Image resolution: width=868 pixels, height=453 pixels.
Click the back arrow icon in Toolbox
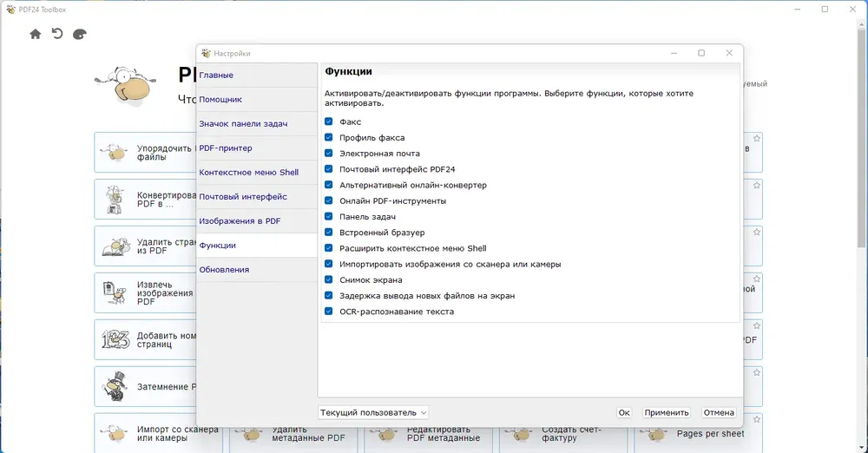click(x=57, y=34)
